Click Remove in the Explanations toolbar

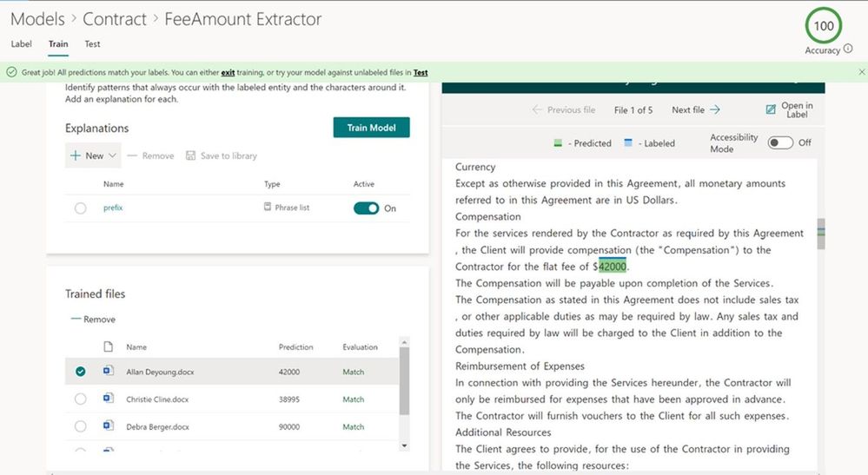click(150, 156)
